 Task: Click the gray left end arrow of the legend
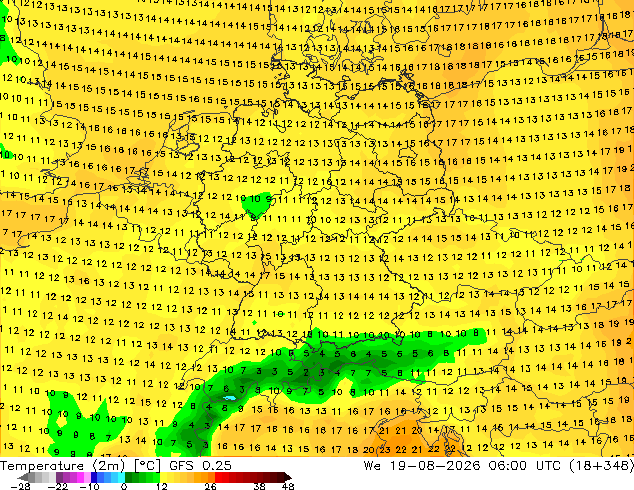22,477
